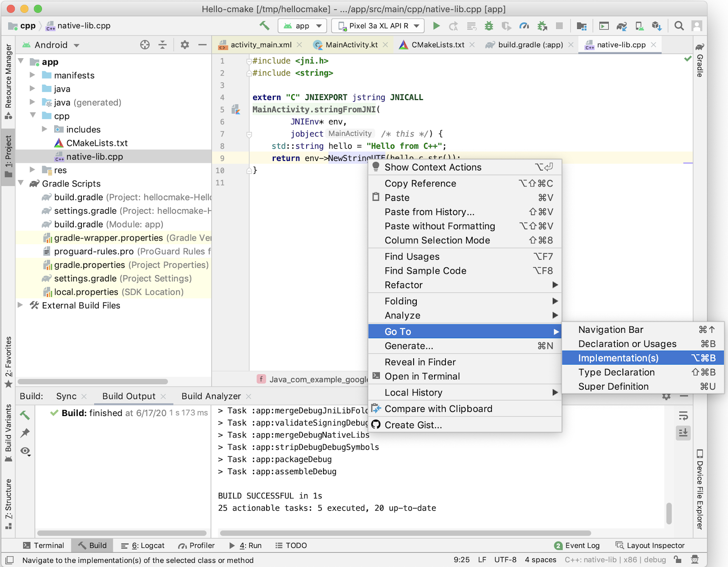728x567 pixels.
Task: Open the Profiler gauge icon in toolbar
Action: 524,26
